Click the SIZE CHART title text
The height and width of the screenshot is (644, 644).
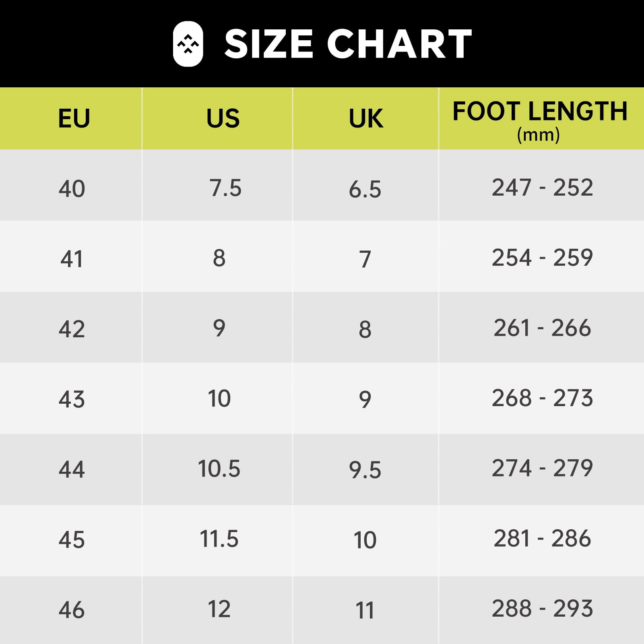pyautogui.click(x=348, y=44)
